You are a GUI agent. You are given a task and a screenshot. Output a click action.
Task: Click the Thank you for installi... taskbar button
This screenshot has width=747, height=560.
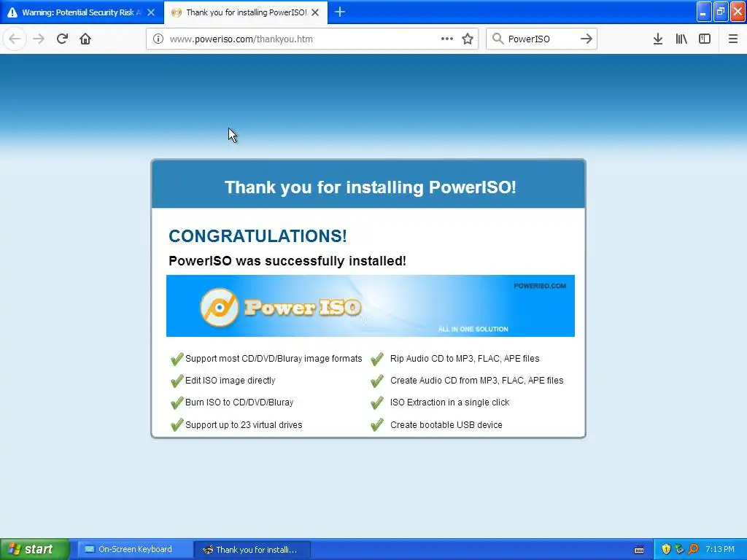tap(252, 550)
